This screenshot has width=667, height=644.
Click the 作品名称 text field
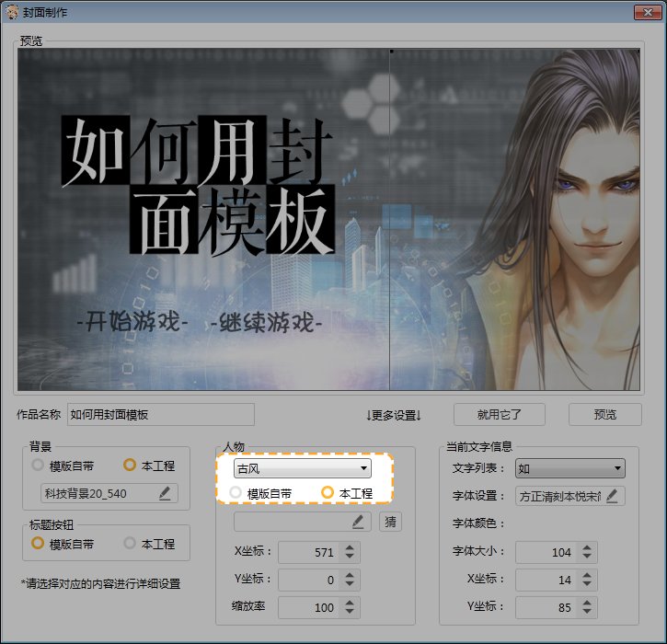(160, 415)
